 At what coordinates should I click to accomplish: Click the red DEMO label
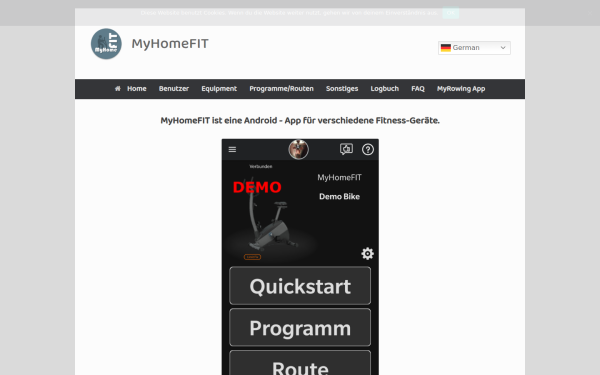(257, 187)
